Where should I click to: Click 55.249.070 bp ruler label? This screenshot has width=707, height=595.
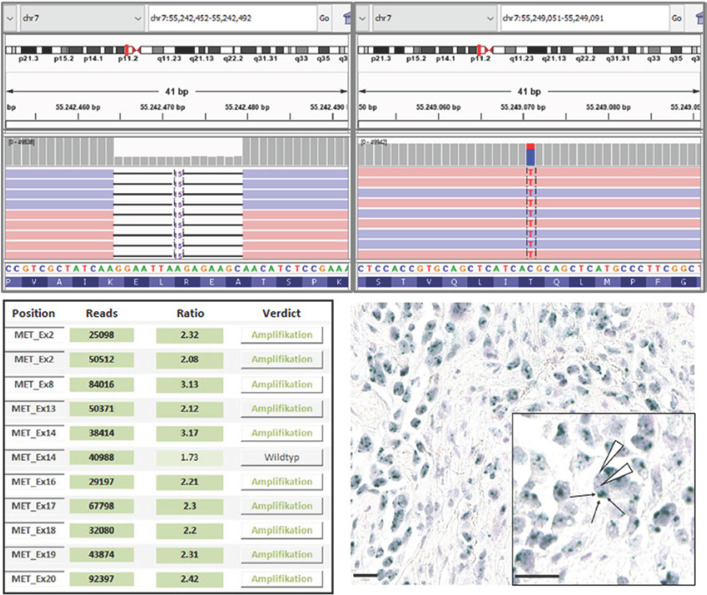click(523, 107)
